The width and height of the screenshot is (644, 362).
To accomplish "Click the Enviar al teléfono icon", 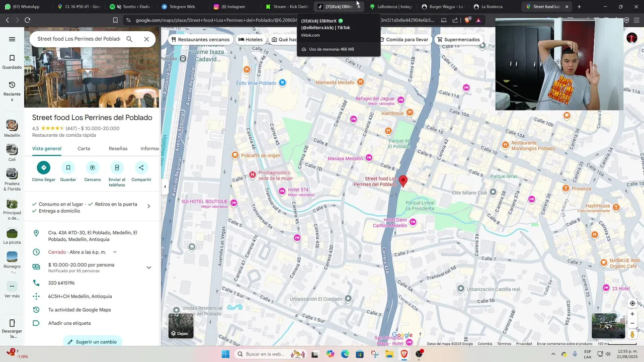I will point(117,167).
